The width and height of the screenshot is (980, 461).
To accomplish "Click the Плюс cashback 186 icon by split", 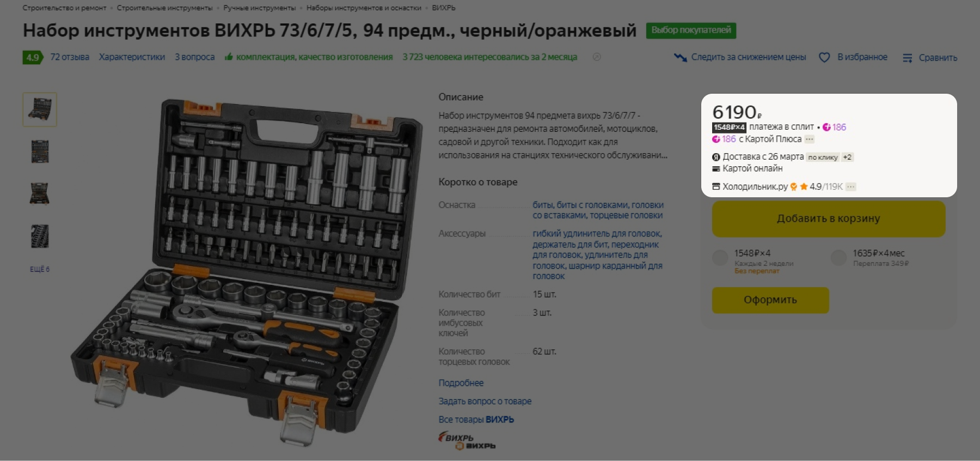I will [826, 127].
